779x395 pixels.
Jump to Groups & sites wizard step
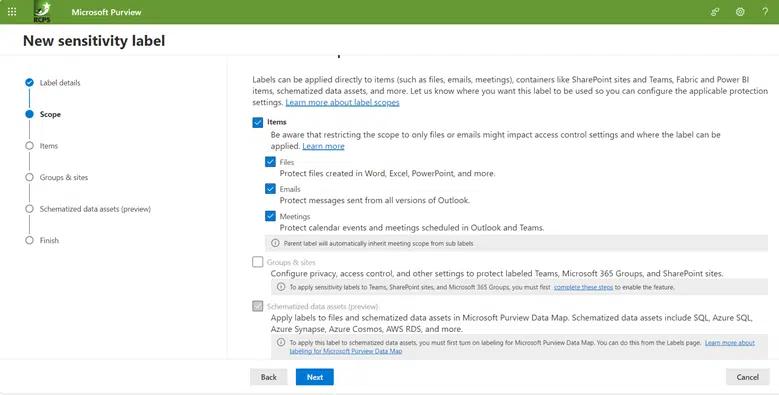64,177
